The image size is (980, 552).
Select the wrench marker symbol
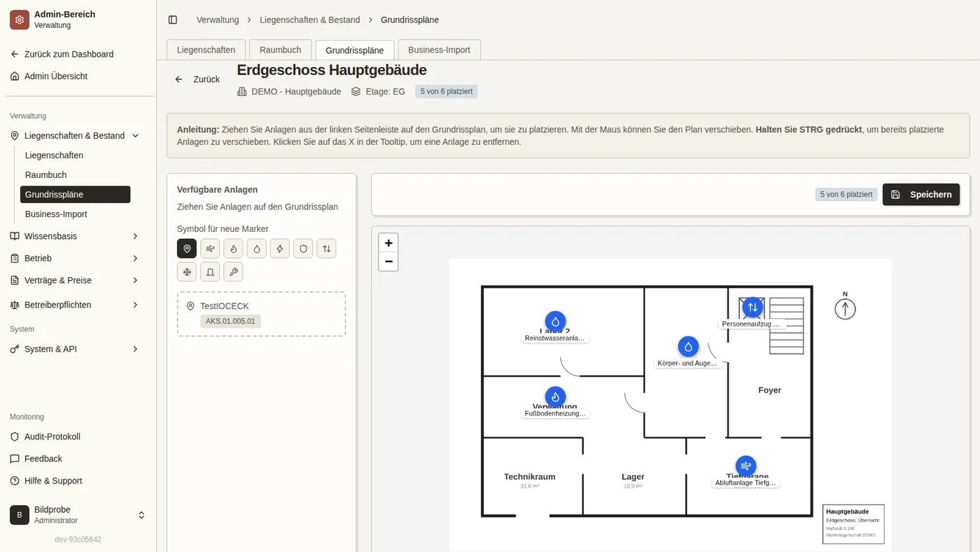(x=233, y=272)
